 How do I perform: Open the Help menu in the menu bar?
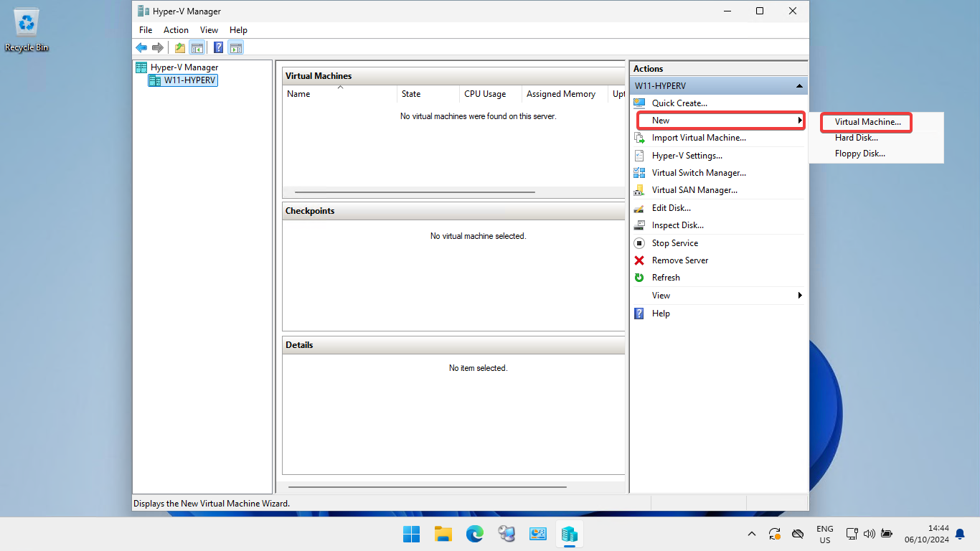click(x=238, y=30)
